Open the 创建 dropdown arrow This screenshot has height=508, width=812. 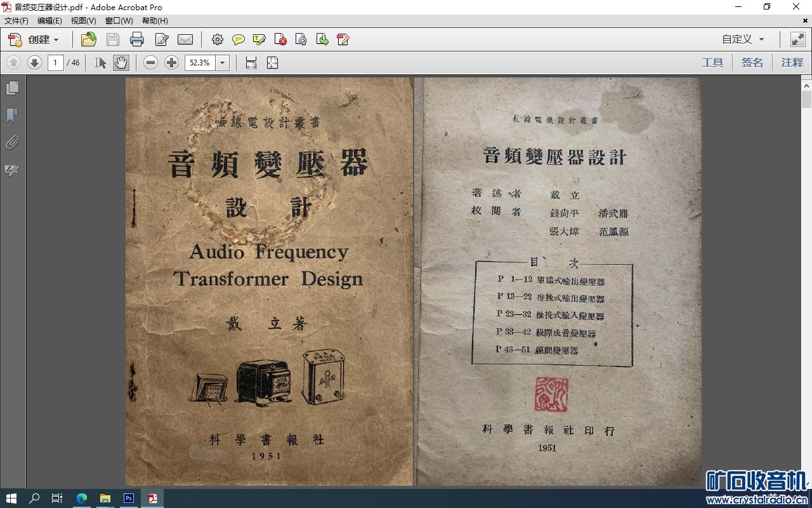click(x=56, y=40)
